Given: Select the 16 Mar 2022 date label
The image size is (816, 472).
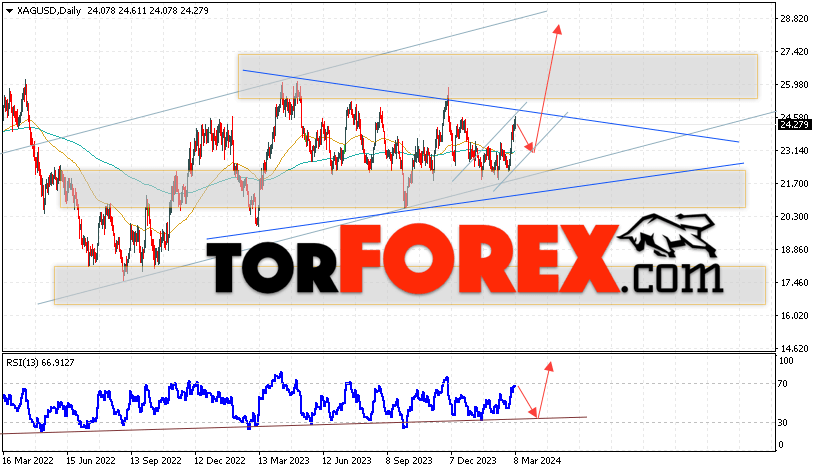Looking at the screenshot, I should pos(28,461).
